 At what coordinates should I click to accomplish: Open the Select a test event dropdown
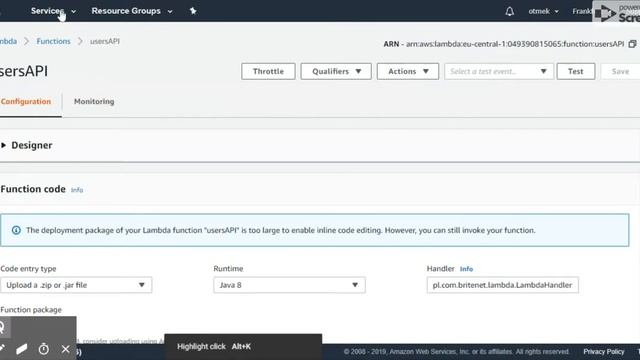click(499, 71)
